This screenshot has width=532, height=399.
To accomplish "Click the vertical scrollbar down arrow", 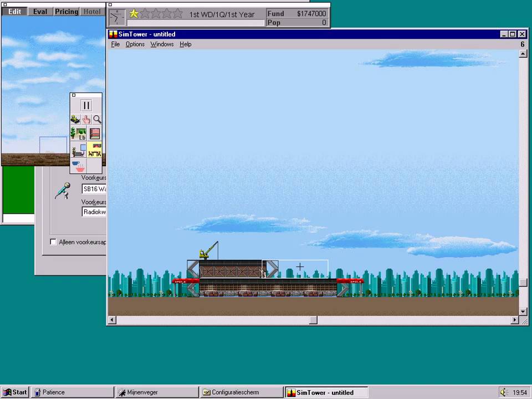I will (x=523, y=311).
